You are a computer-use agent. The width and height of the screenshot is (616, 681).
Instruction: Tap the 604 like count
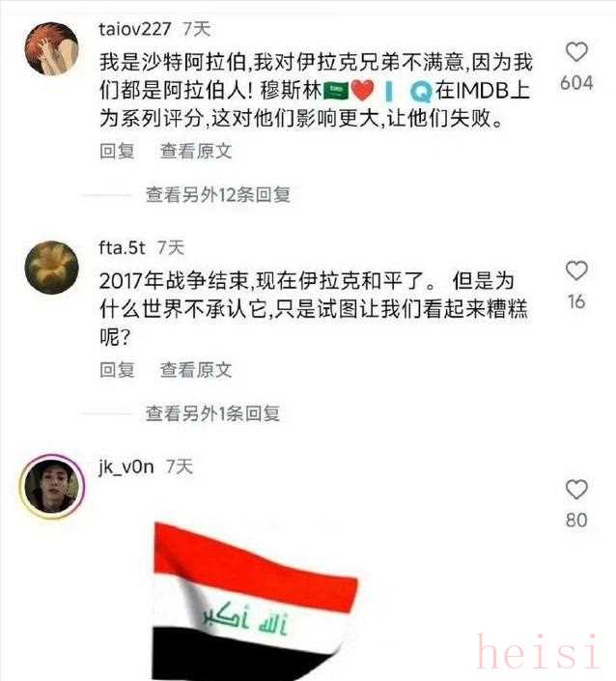coord(576,82)
